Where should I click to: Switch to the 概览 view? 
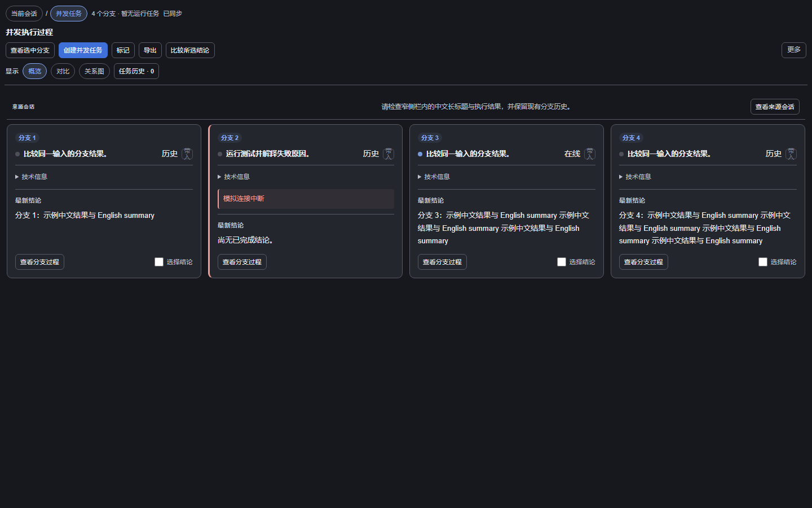[34, 71]
